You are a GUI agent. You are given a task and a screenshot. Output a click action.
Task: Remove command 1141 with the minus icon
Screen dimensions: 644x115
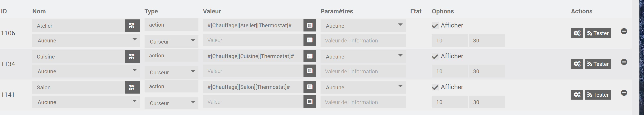pyautogui.click(x=624, y=93)
